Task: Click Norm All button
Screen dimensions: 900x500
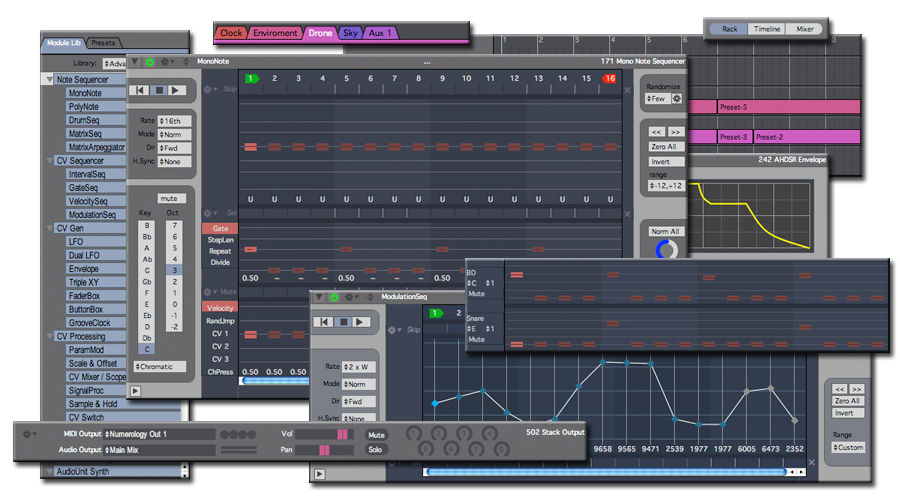Action: (x=665, y=231)
